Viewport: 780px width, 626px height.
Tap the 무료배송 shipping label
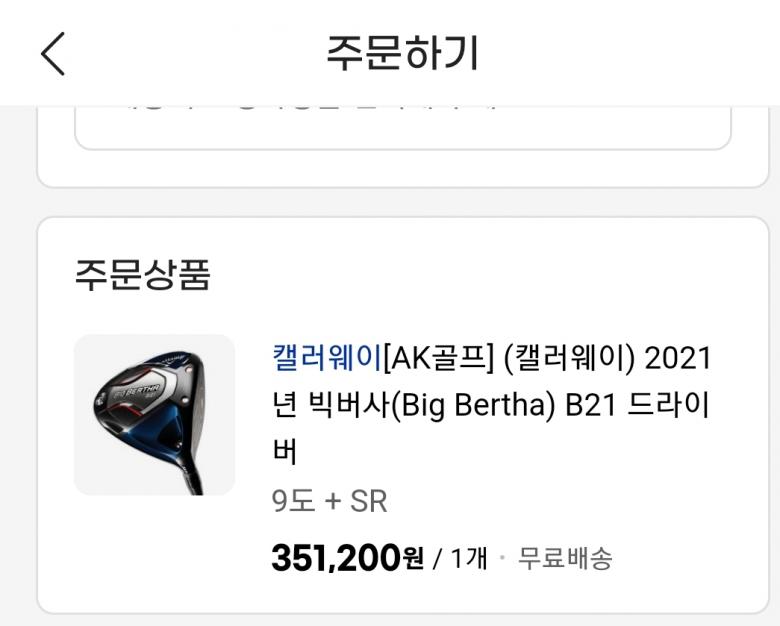[x=565, y=558]
